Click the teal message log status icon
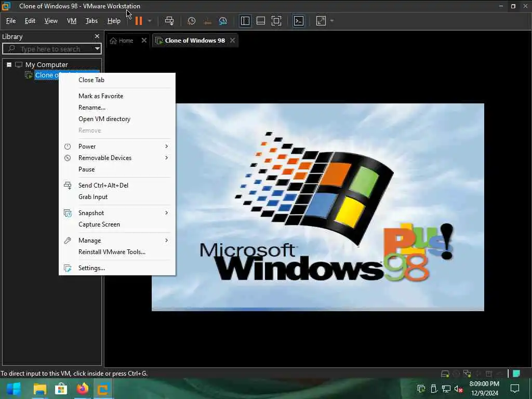The image size is (532, 399). pyautogui.click(x=516, y=374)
